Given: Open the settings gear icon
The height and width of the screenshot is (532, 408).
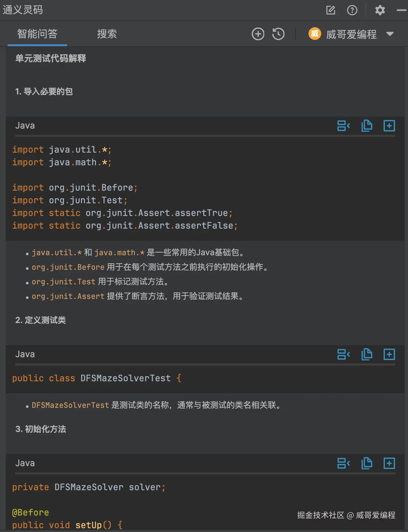Looking at the screenshot, I should tap(380, 10).
